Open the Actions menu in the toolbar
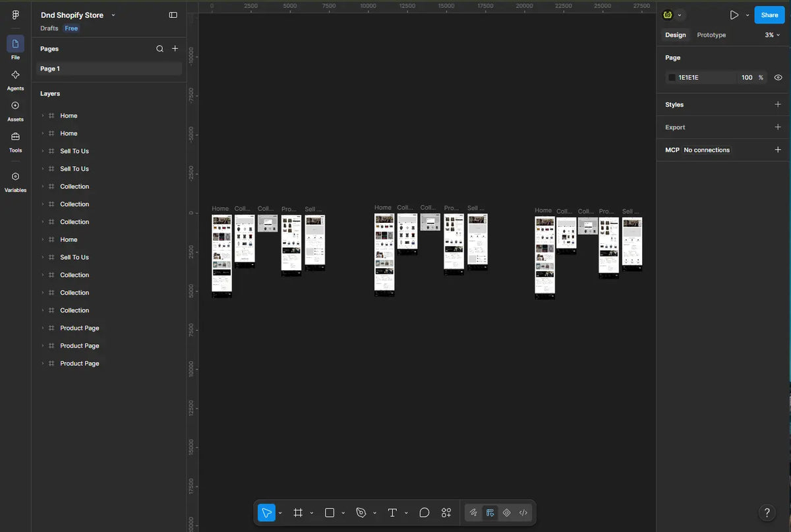Image resolution: width=791 pixels, height=532 pixels. click(446, 512)
